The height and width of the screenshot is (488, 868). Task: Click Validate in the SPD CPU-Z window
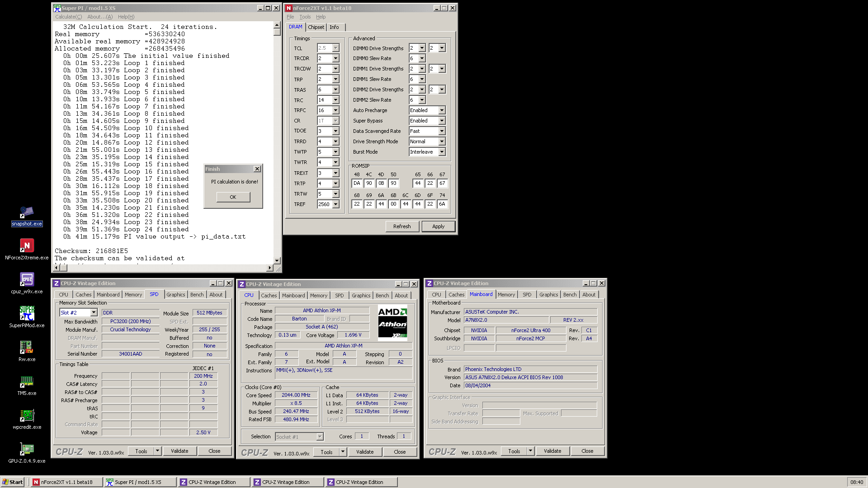(x=179, y=451)
